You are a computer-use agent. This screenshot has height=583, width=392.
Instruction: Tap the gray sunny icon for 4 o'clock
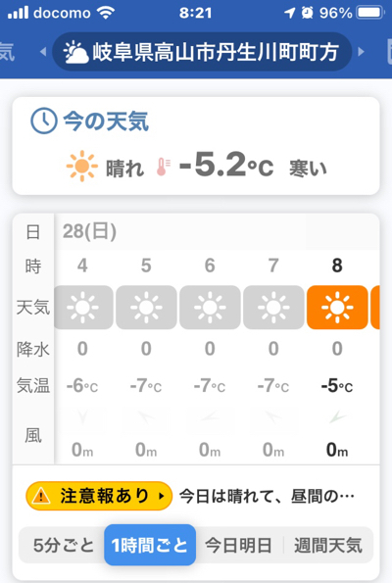point(83,307)
